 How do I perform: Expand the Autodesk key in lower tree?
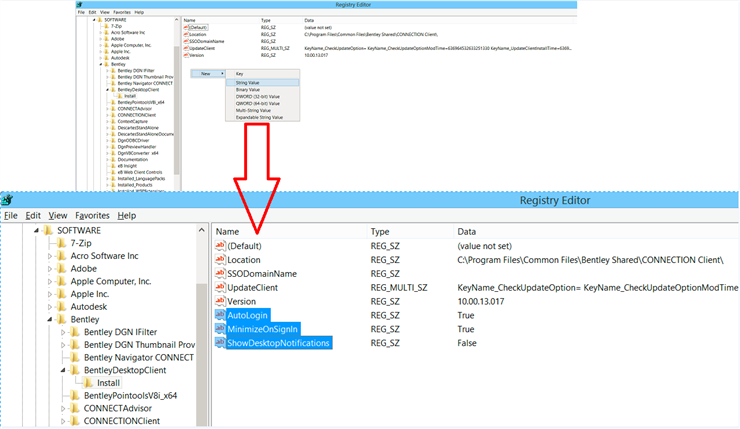pyautogui.click(x=50, y=307)
